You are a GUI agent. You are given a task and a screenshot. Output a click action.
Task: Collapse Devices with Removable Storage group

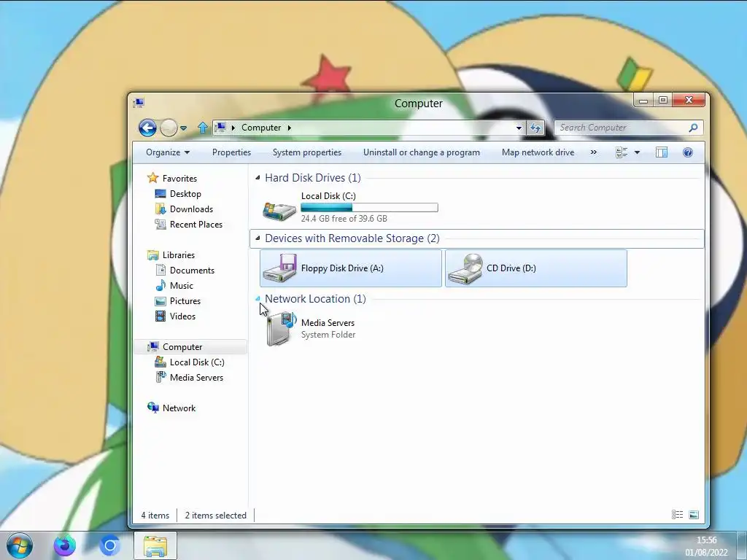tap(258, 238)
